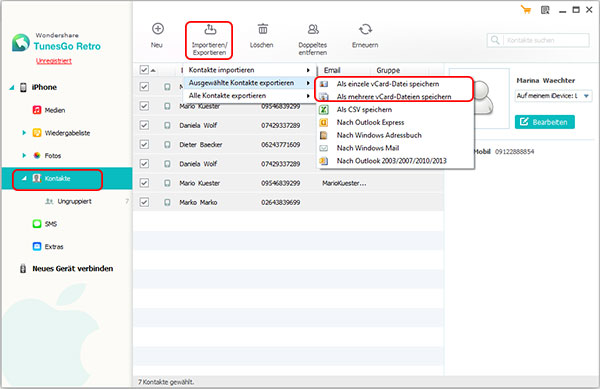This screenshot has width=600, height=389.
Task: Open Ausgewählte Kontakte exportieren submenu
Action: tap(249, 83)
